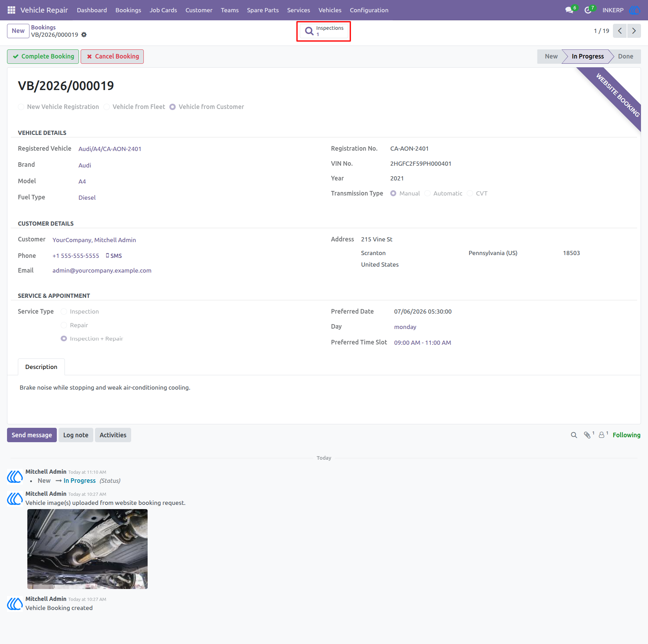Image resolution: width=648 pixels, height=644 pixels.
Task: Open the apps grid menu icon
Action: coord(11,10)
